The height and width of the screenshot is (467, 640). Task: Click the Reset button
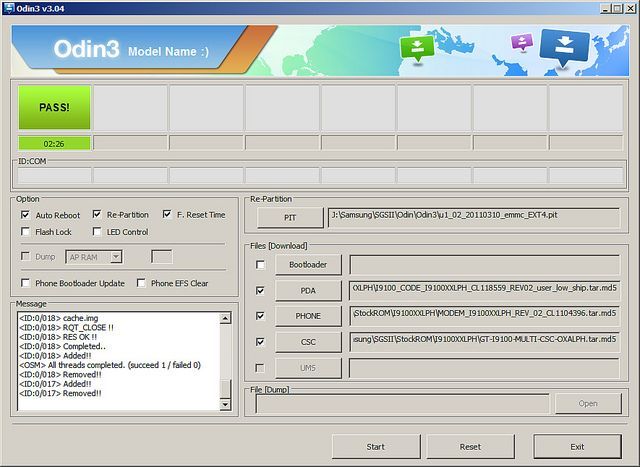[x=471, y=447]
